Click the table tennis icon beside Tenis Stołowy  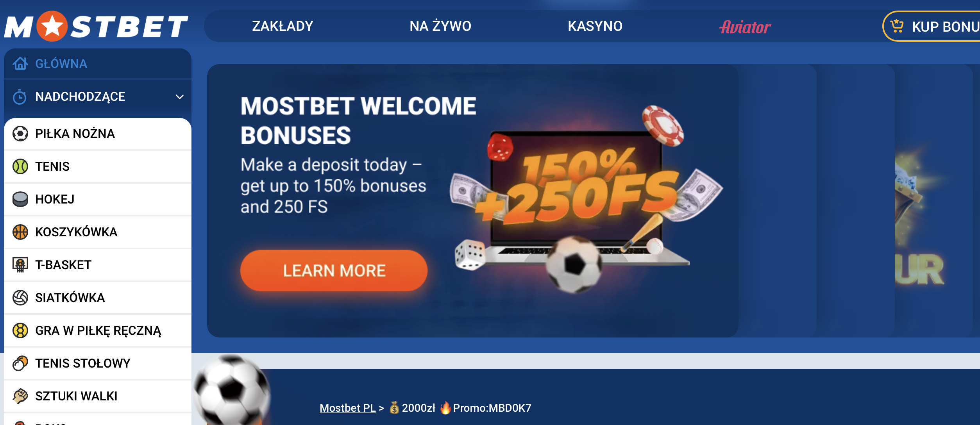coord(20,363)
